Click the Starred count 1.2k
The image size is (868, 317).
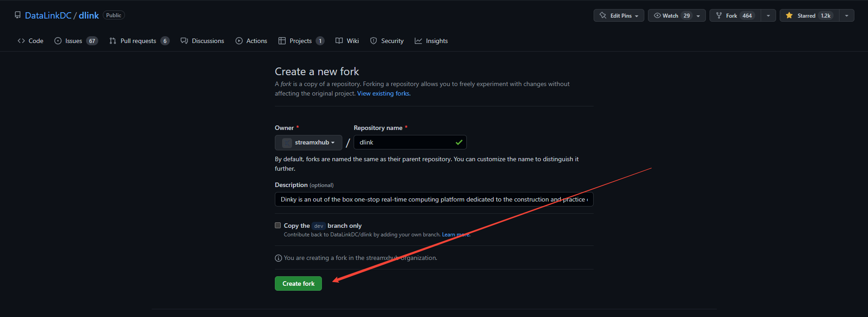coord(826,15)
